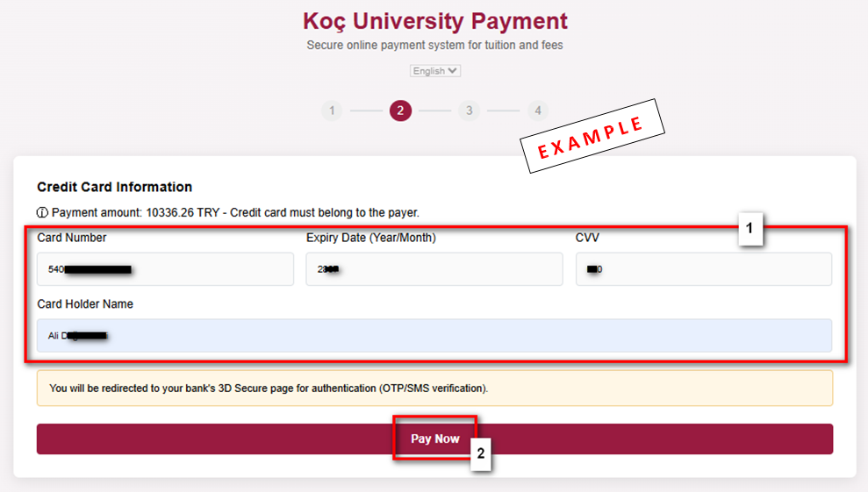This screenshot has height=492, width=868.
Task: Click into the Expiry Date field
Action: tap(434, 269)
